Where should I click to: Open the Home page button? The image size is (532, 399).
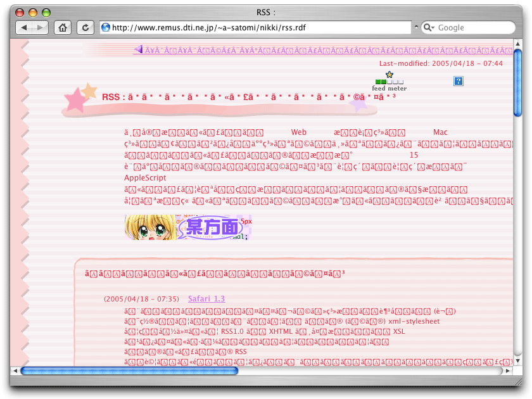point(63,27)
